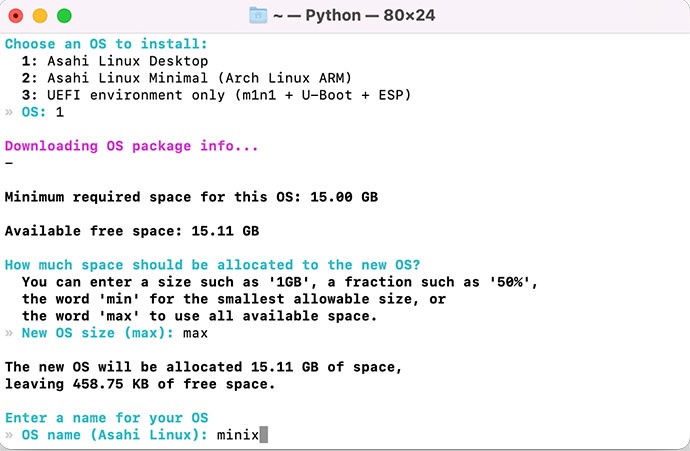Zoom the terminal window with green button
This screenshot has width=690, height=451.
(x=64, y=16)
